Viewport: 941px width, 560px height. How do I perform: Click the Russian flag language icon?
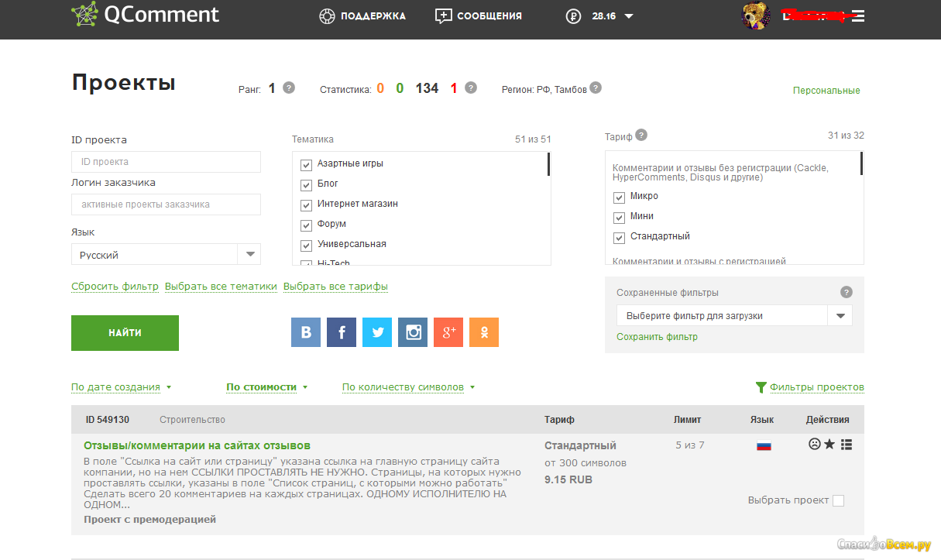764,445
